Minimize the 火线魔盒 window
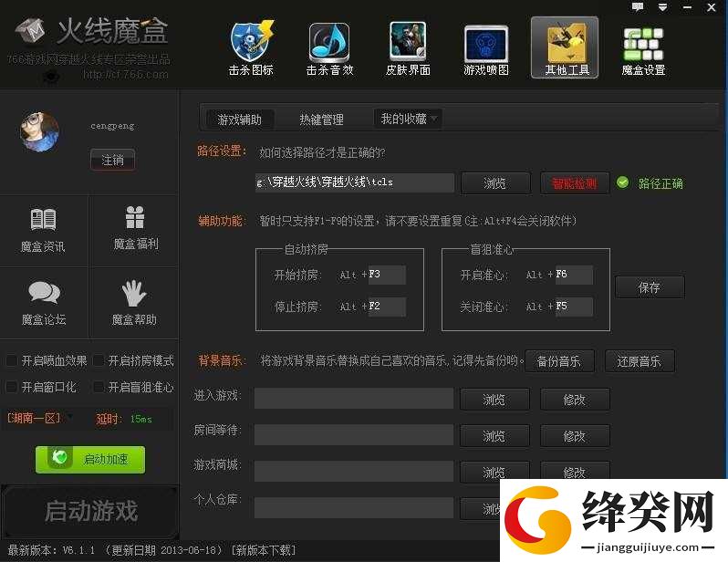The height and width of the screenshot is (562, 728). click(x=688, y=7)
